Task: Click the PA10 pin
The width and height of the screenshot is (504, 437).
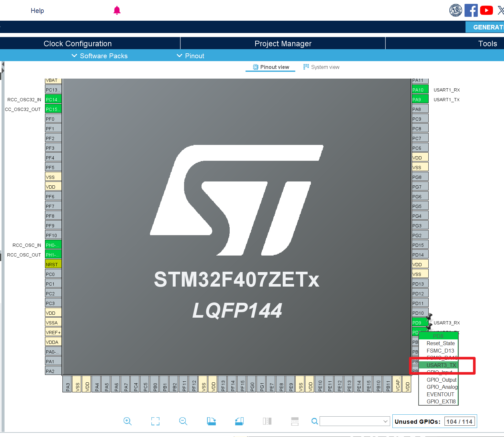Action: (x=420, y=90)
